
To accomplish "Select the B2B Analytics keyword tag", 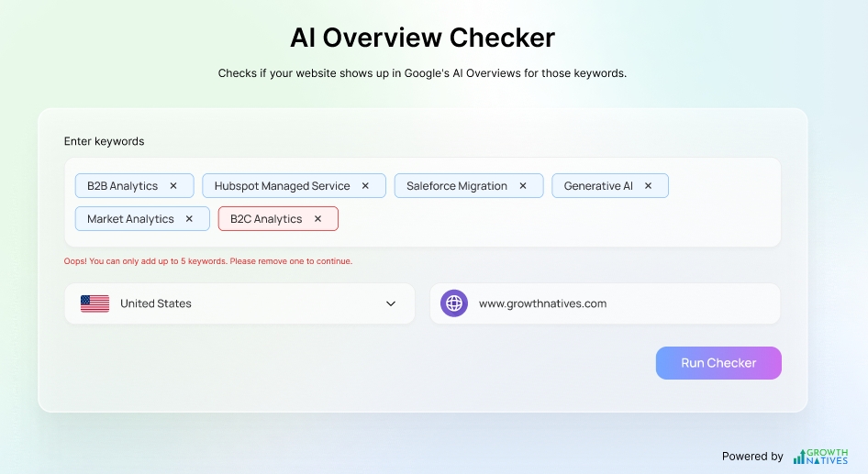I will 135,186.
